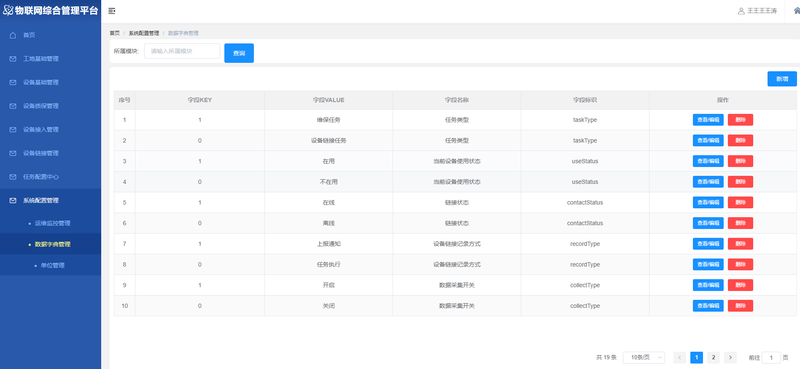The width and height of the screenshot is (800, 369).
Task: Click 查看/编辑 for the 设备链接任务 row
Action: [x=708, y=140]
